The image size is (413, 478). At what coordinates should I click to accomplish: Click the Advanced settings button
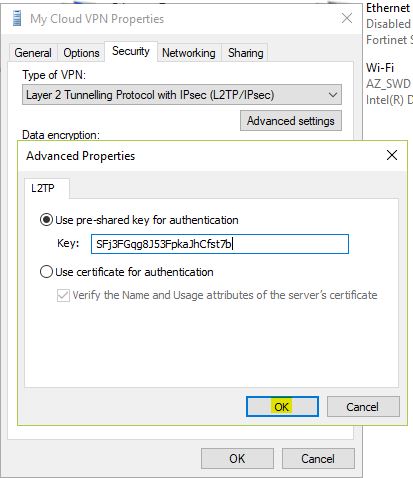[291, 121]
